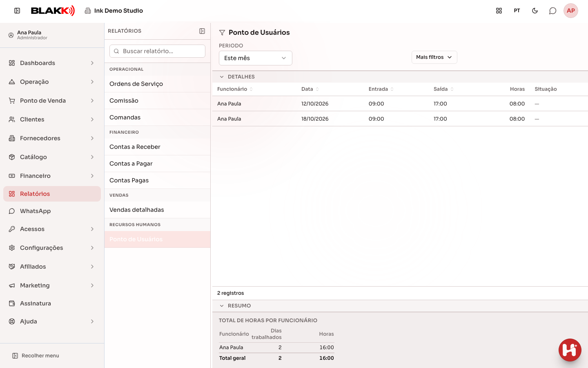
Task: Open the Contas a Receber report
Action: tap(157, 147)
